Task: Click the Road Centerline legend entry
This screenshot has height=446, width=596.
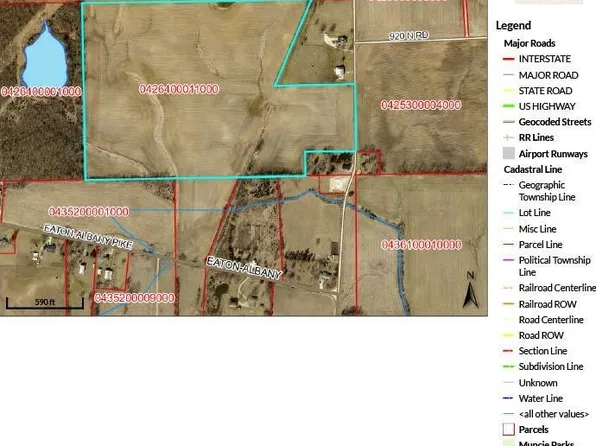Action: [x=543, y=320]
